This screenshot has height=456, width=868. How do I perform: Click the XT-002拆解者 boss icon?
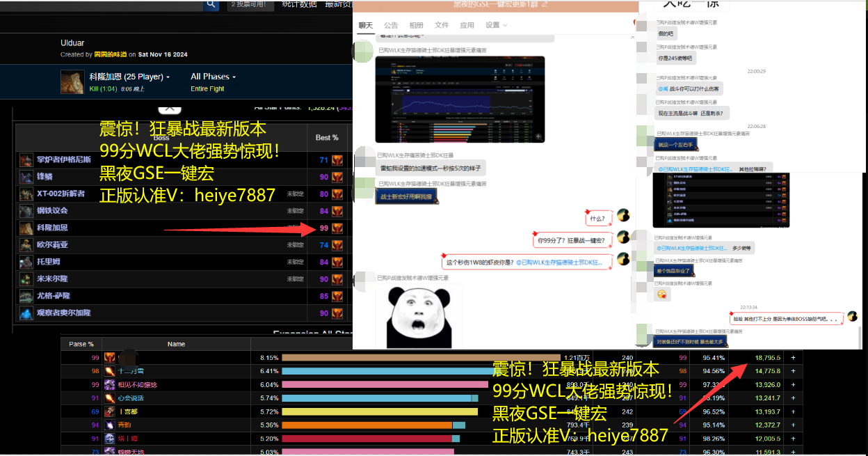click(26, 194)
